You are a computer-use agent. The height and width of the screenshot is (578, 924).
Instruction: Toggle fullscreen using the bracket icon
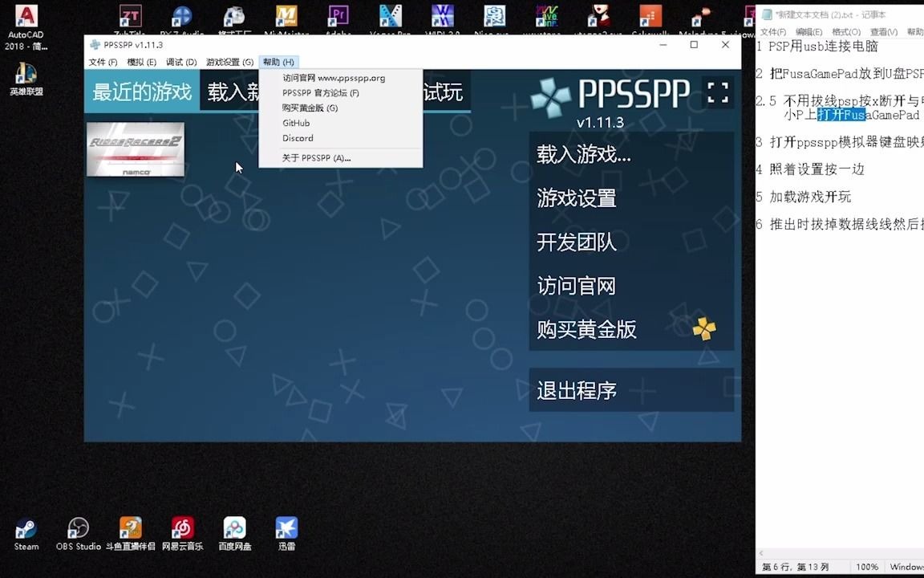point(716,92)
